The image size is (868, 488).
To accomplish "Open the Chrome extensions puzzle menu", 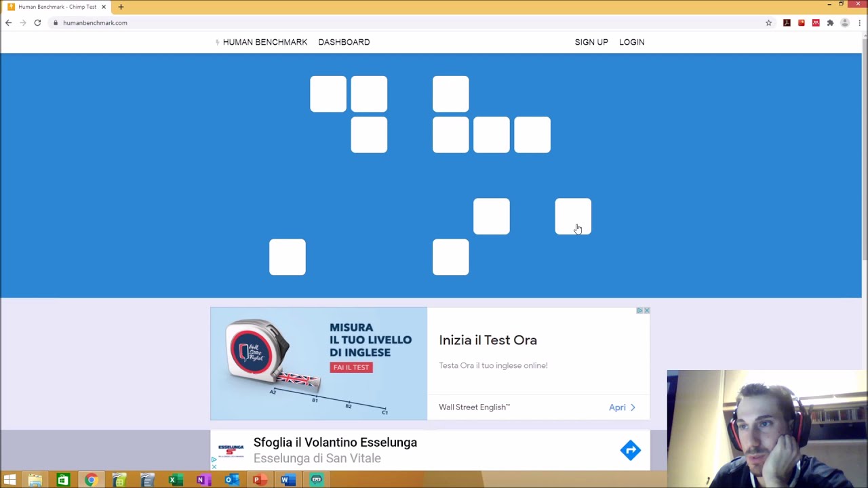I will [x=830, y=22].
